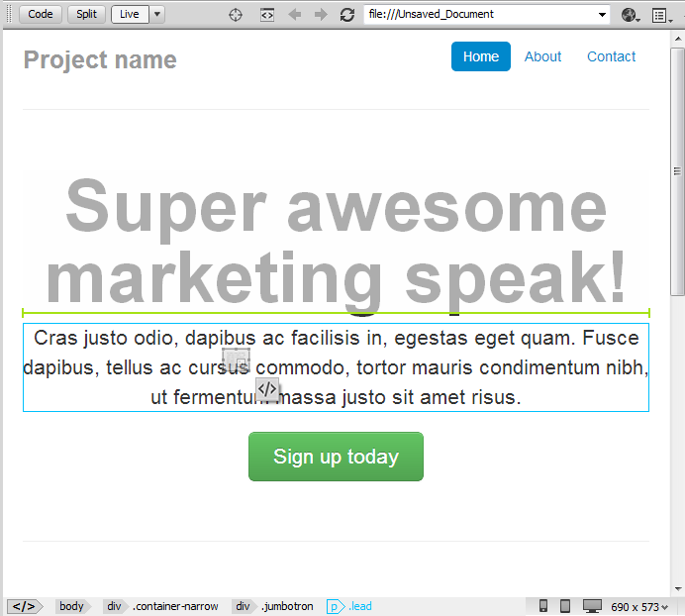The height and width of the screenshot is (616, 685).
Task: Open the Preview in Browser globe icon
Action: 630,15
